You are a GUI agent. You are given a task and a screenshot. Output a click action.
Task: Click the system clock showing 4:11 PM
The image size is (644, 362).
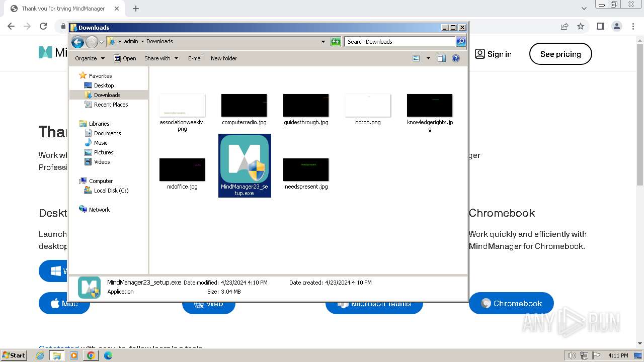(x=618, y=355)
